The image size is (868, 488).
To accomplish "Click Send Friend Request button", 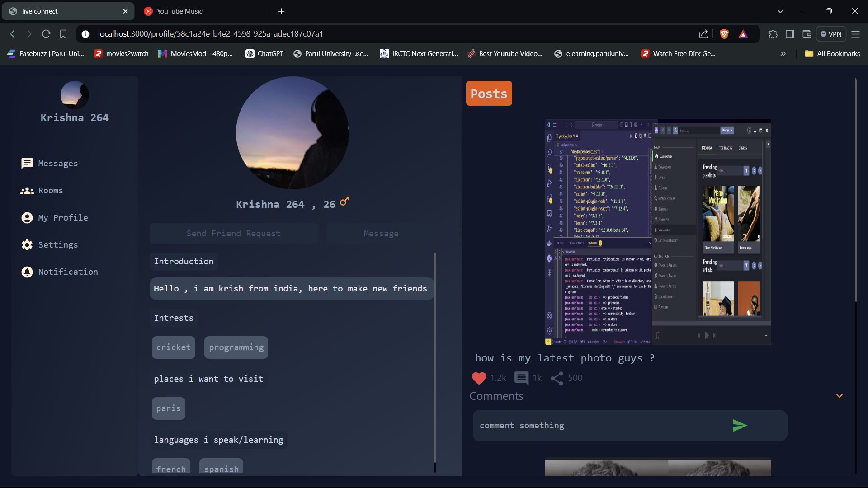I will click(x=233, y=234).
